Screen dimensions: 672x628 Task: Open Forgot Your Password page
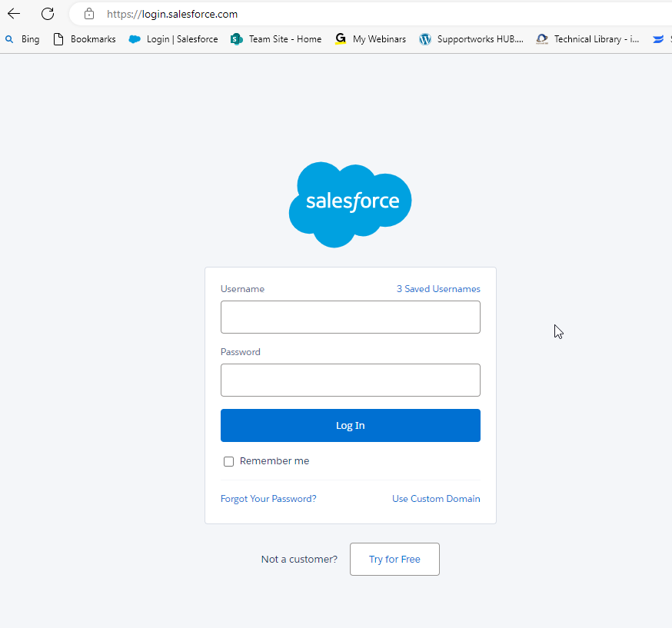pos(268,498)
